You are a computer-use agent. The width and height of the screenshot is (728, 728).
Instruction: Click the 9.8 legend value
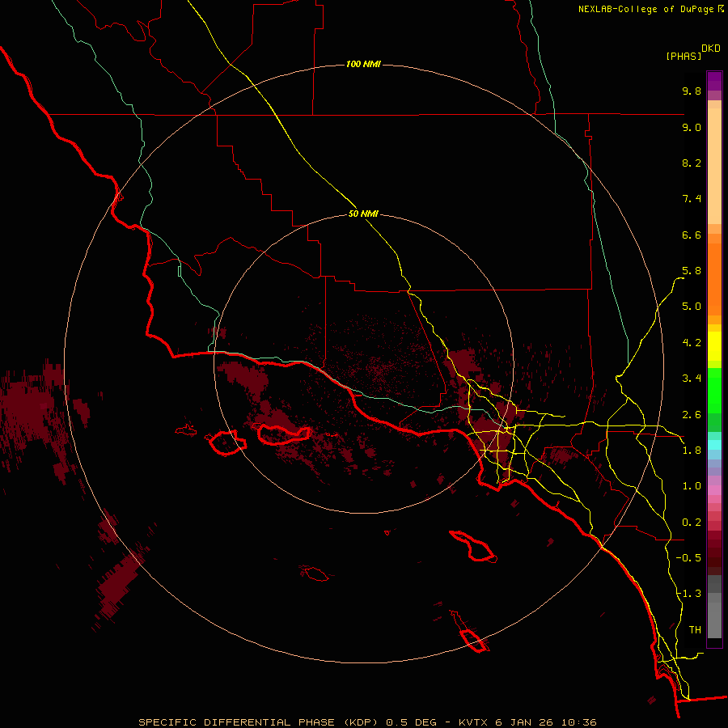pos(692,91)
